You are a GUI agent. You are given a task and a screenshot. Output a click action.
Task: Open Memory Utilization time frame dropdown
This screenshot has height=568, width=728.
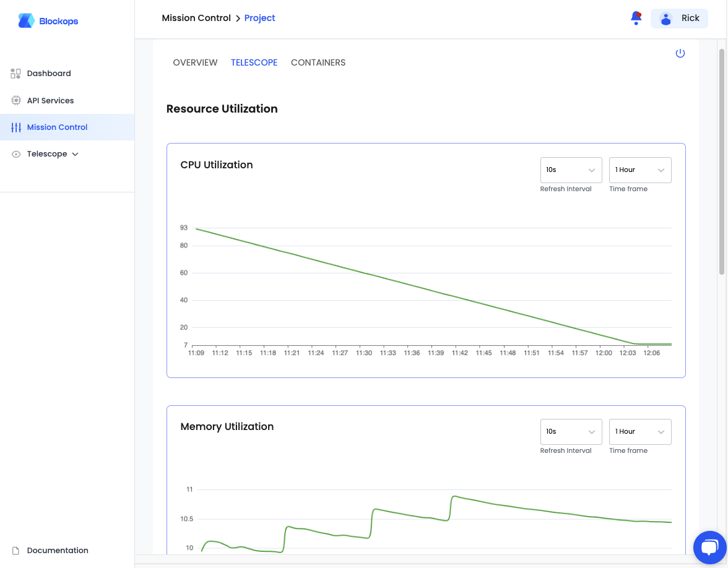(640, 432)
